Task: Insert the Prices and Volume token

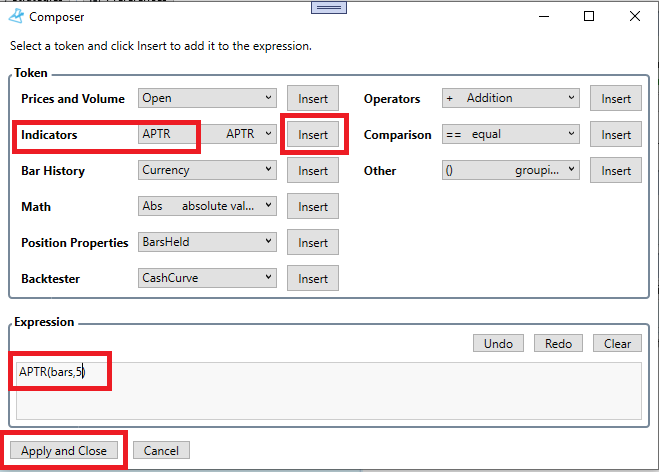Action: pyautogui.click(x=313, y=99)
